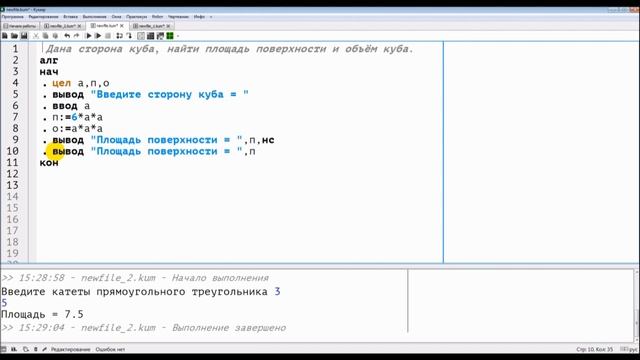640x360 pixels.
Task: Open the Окна menu
Action: click(x=116, y=17)
